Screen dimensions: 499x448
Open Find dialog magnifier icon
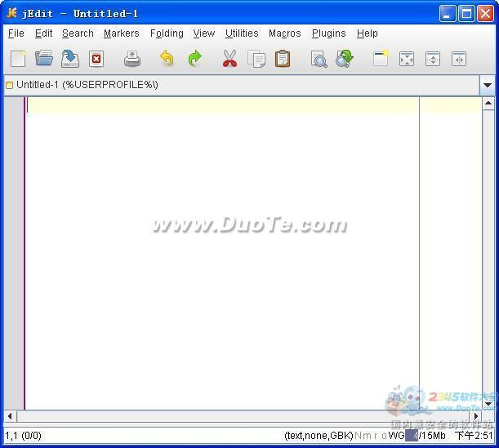[319, 59]
